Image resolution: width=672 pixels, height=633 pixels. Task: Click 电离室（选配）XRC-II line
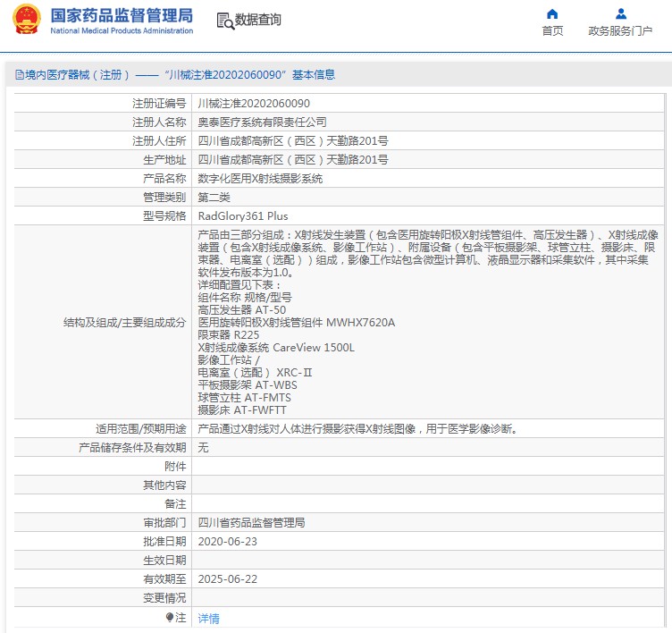click(x=255, y=373)
